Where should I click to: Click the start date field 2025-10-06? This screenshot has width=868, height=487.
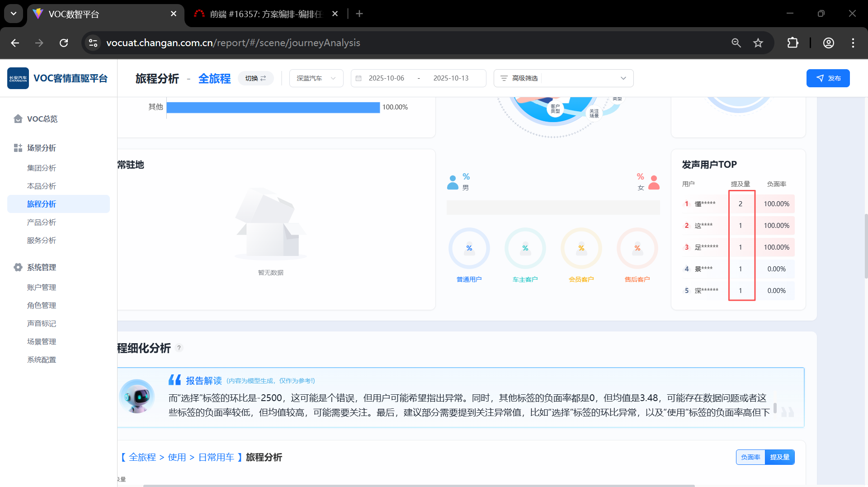(386, 78)
